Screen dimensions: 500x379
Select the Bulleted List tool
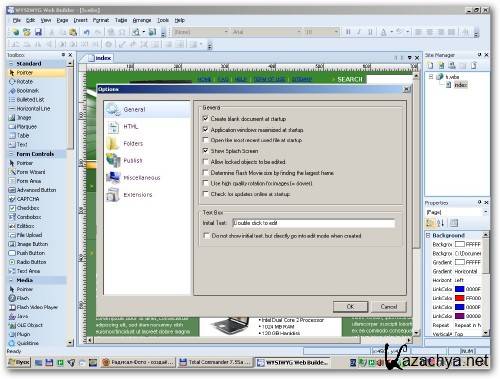pos(30,100)
